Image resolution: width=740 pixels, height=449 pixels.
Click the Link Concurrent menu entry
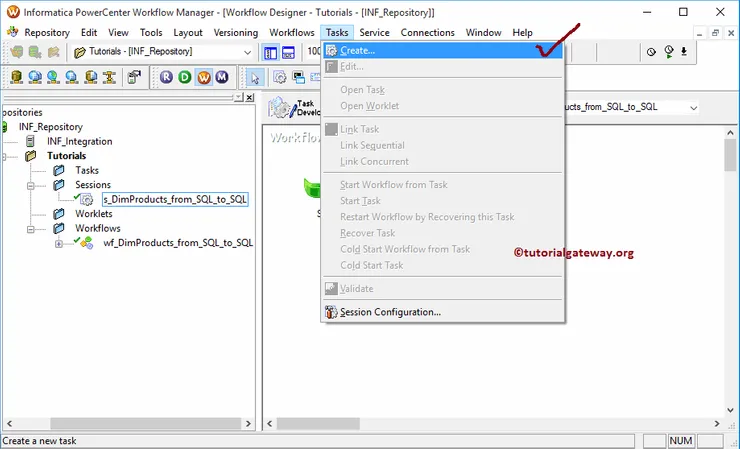[443, 161]
